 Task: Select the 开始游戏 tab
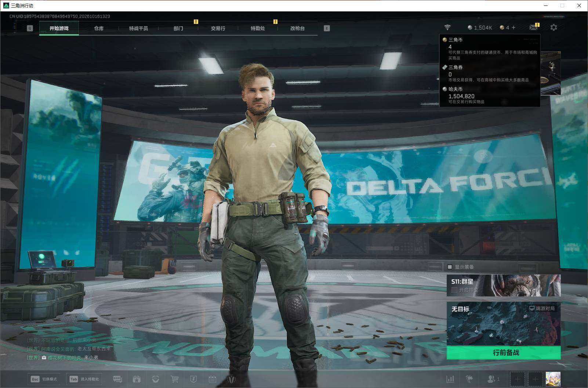coord(59,28)
